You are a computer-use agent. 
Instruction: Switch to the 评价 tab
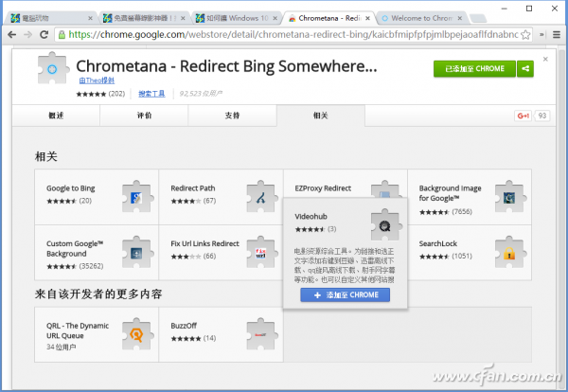(x=144, y=116)
